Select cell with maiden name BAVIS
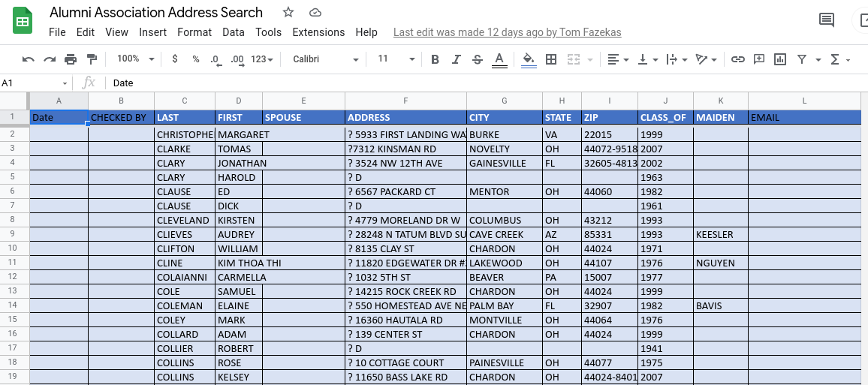868x385 pixels. (721, 306)
